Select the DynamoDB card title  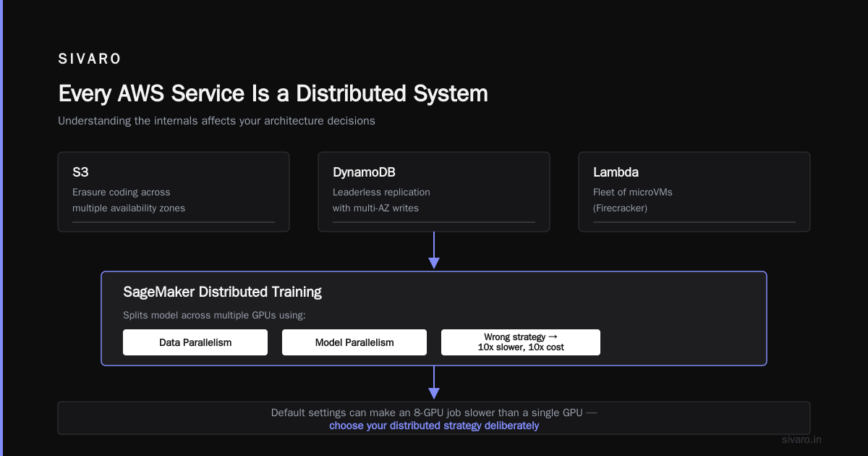364,172
